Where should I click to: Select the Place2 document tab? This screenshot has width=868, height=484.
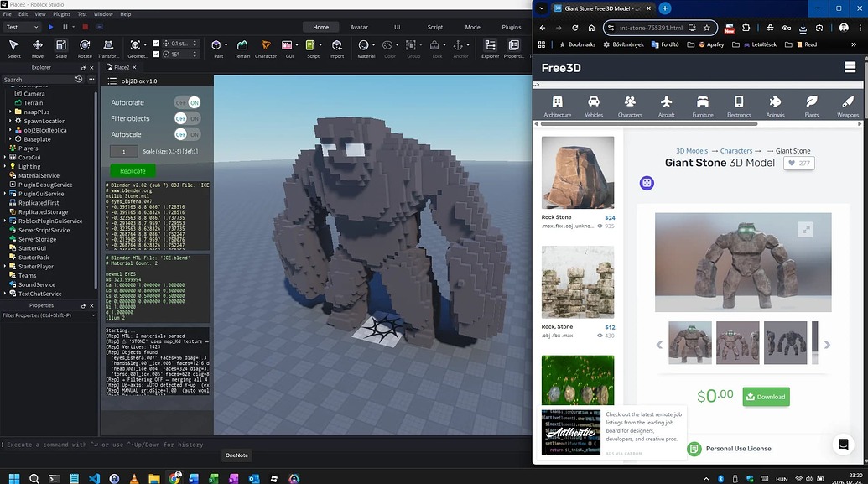pos(122,67)
